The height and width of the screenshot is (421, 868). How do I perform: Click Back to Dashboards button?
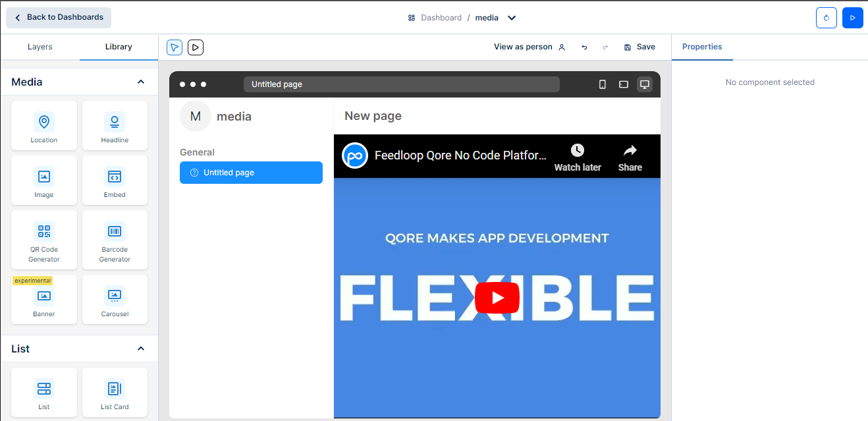(59, 18)
